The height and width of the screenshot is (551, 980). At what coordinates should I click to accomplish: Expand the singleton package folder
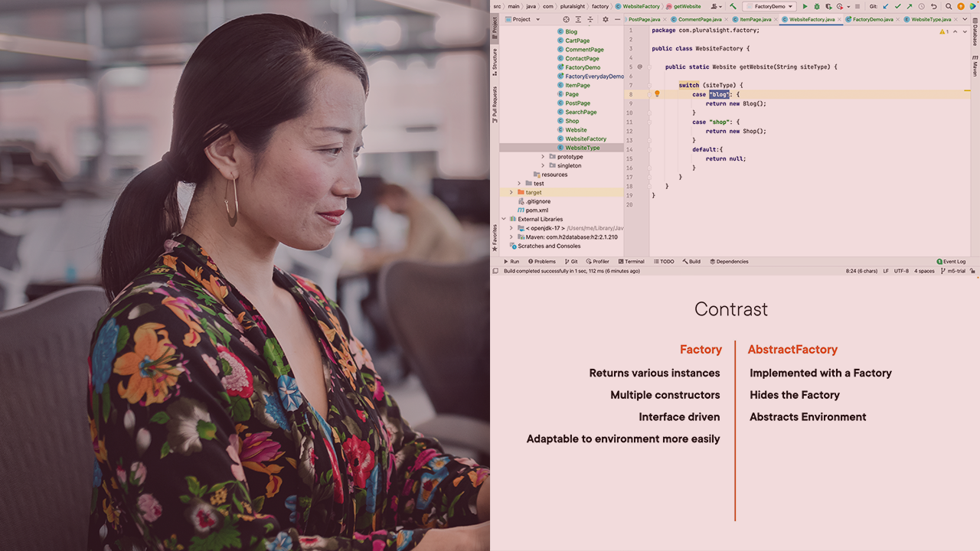(x=543, y=165)
